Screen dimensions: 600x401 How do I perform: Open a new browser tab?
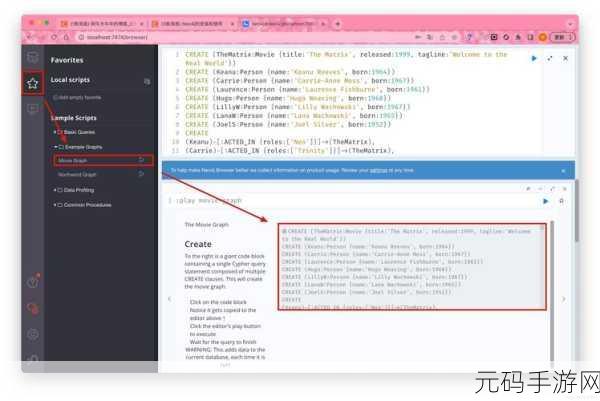coord(338,24)
